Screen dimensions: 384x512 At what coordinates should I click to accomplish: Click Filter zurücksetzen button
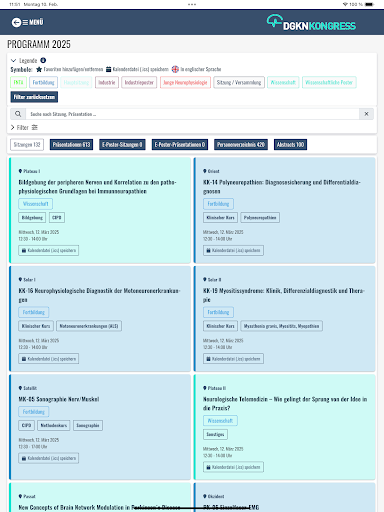coord(34,97)
